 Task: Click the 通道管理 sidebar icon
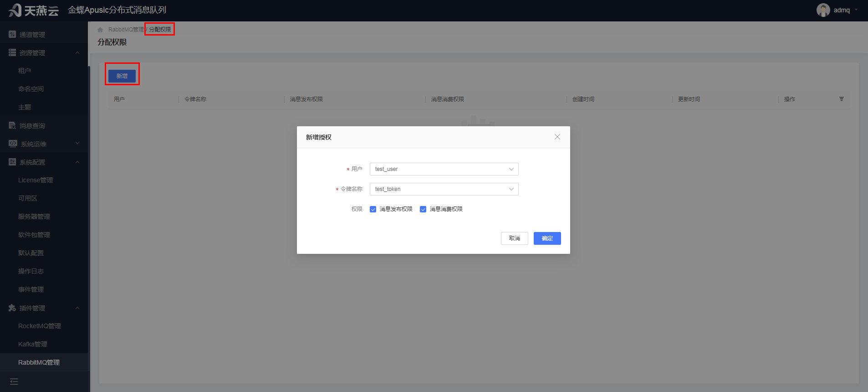tap(12, 34)
